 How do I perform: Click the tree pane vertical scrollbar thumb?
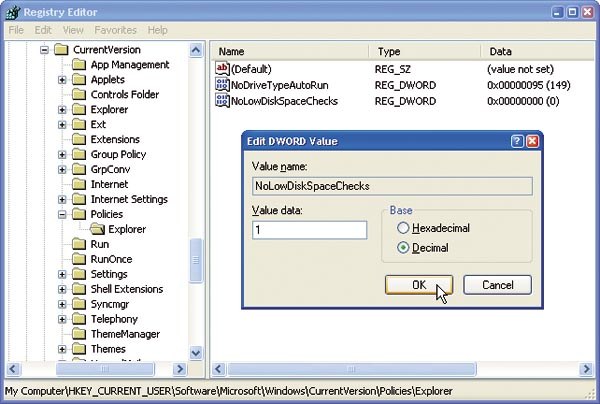(196, 260)
